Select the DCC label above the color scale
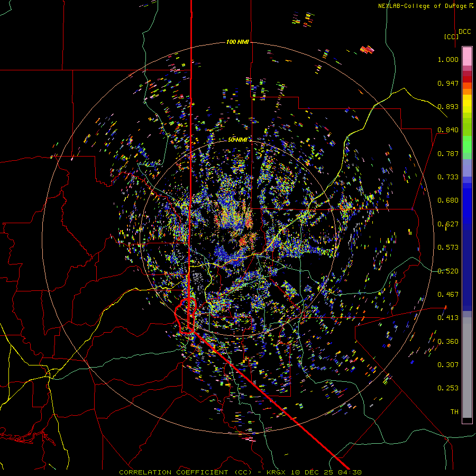Viewport: 476px width, 476px height. click(x=464, y=32)
